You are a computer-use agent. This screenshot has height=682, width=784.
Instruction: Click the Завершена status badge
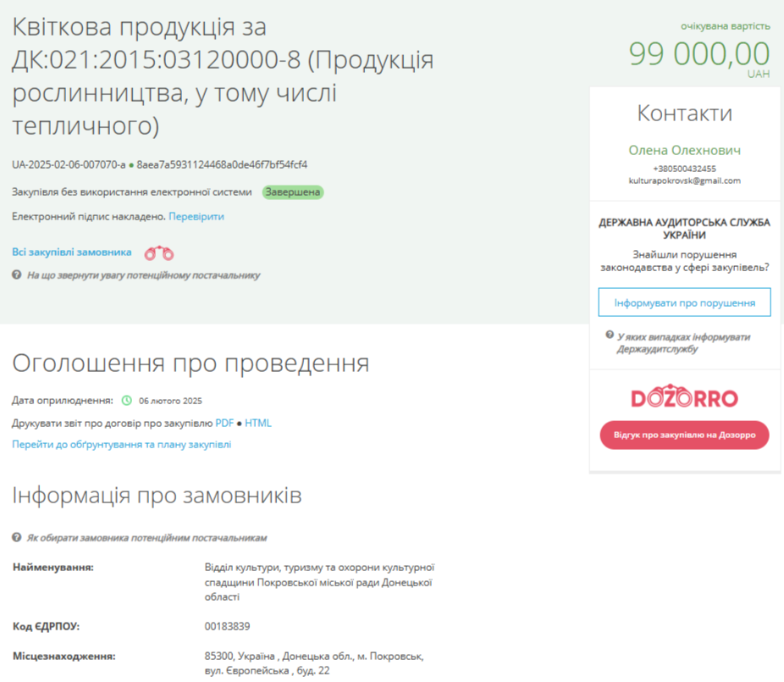pyautogui.click(x=293, y=192)
